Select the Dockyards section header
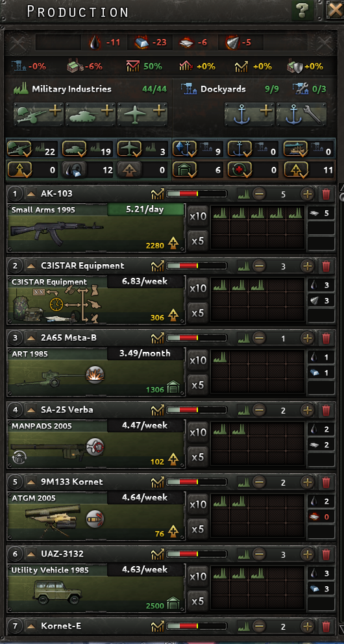The width and height of the screenshot is (344, 644). click(223, 89)
